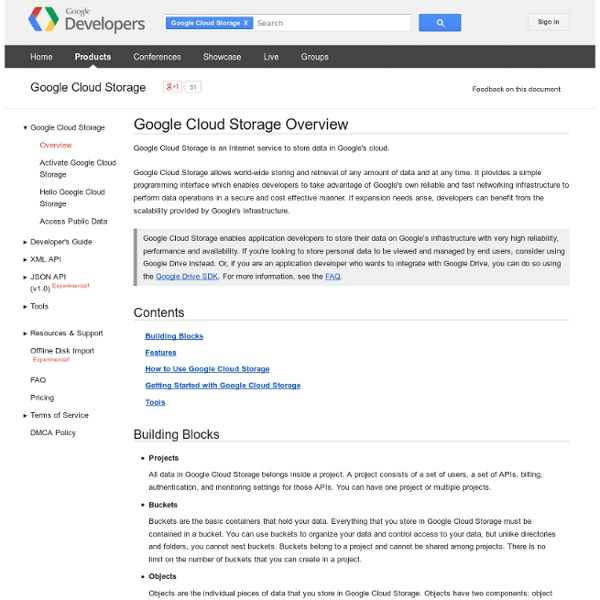Click the Buckets bullet heading
This screenshot has height=600, width=600.
coord(163,505)
